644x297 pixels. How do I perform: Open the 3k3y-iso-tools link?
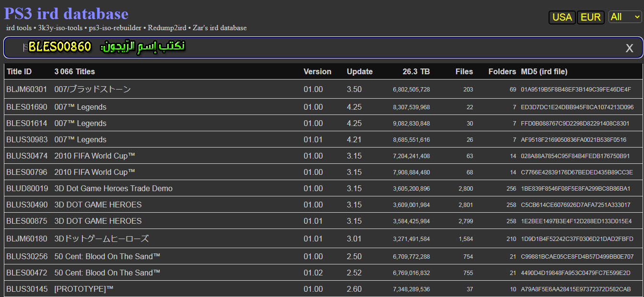pos(61,28)
